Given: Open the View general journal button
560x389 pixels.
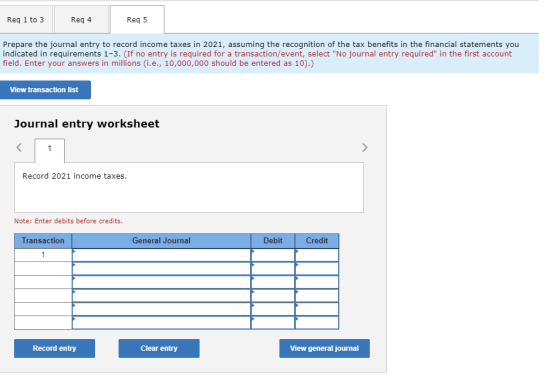Looking at the screenshot, I should pos(324,348).
